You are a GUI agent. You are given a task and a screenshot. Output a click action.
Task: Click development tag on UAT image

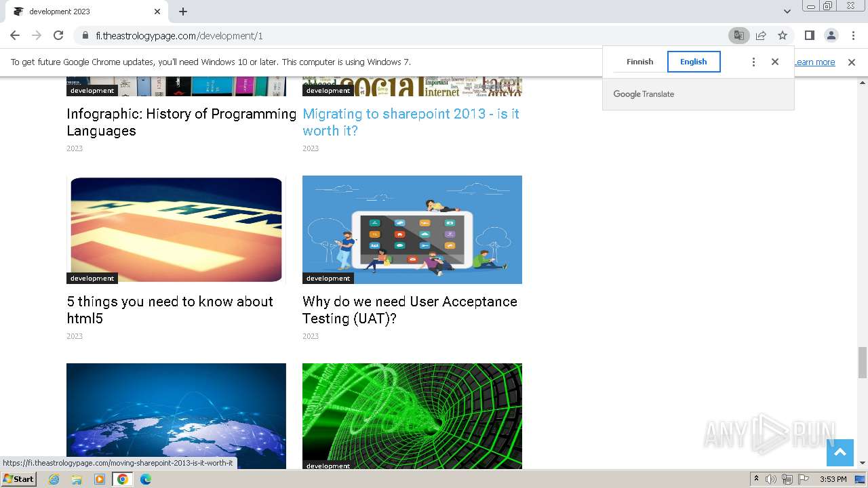tap(328, 279)
